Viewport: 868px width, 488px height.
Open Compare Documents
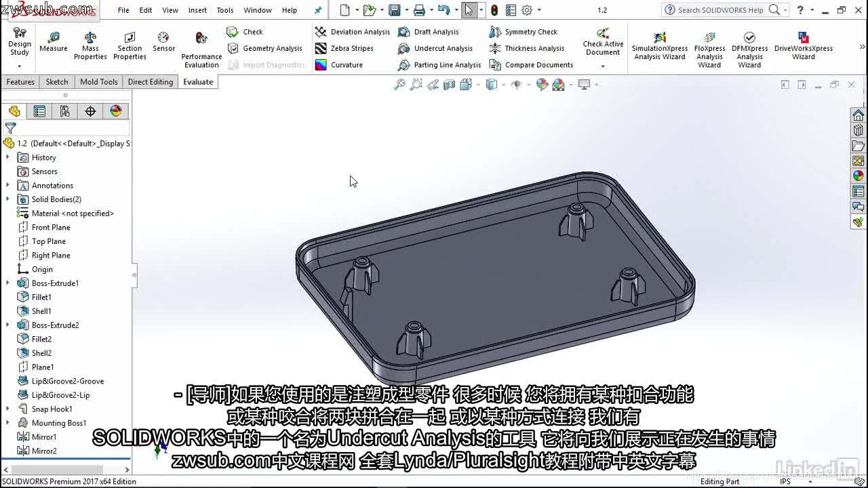point(531,65)
